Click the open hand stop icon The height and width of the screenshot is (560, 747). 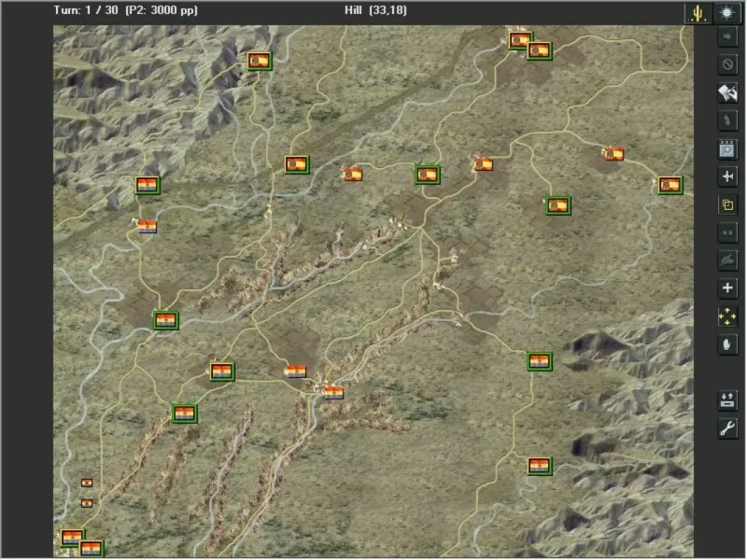click(727, 344)
